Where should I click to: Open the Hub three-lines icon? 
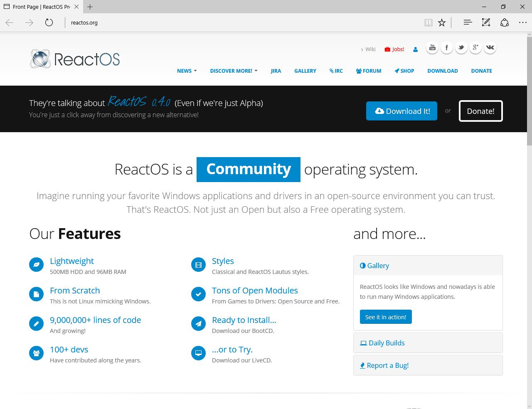coord(468,23)
